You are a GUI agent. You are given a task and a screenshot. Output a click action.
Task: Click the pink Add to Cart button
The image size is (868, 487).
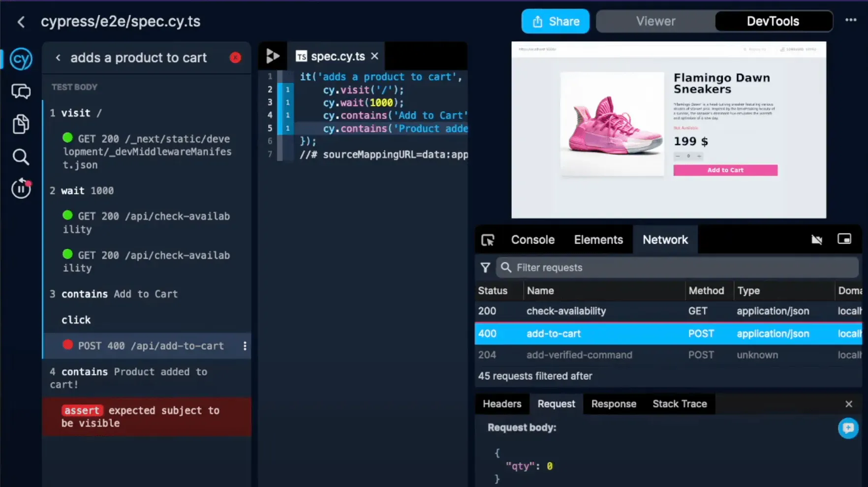725,170
